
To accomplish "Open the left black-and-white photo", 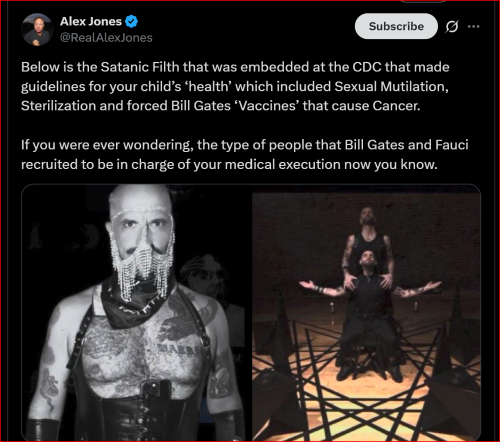I will point(136,312).
